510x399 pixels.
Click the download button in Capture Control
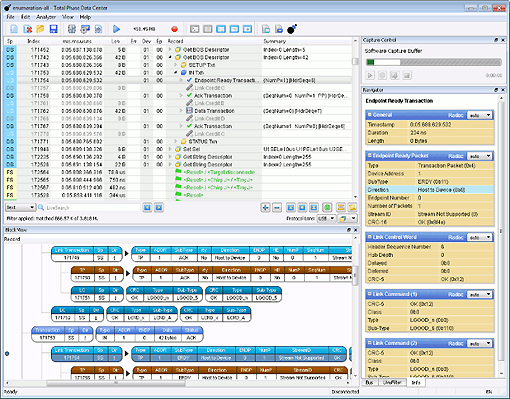tap(394, 75)
